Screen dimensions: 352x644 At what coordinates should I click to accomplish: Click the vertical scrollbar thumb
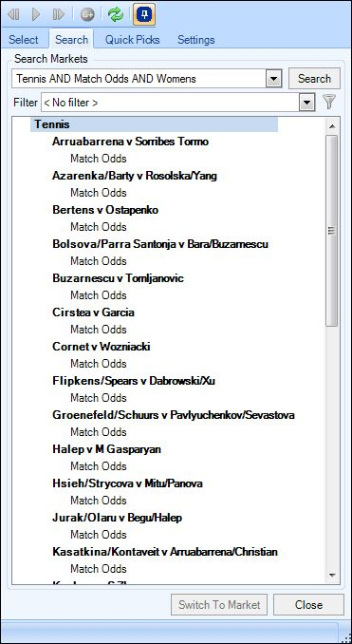(x=332, y=231)
